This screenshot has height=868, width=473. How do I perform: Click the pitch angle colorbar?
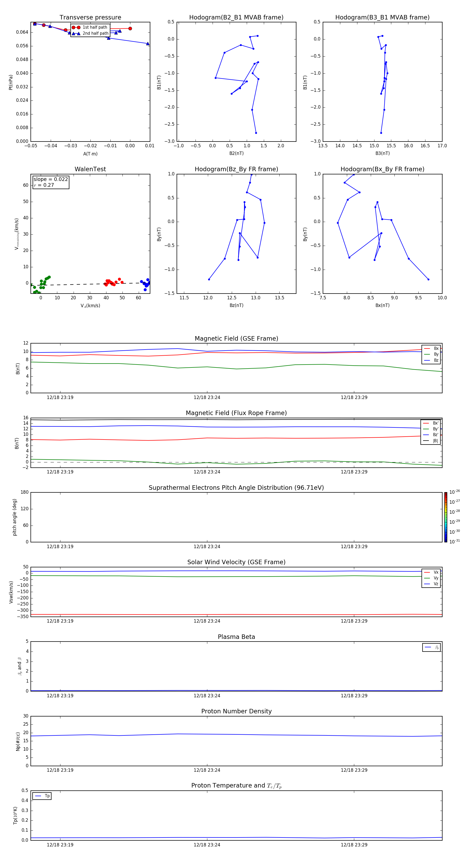[x=446, y=517]
